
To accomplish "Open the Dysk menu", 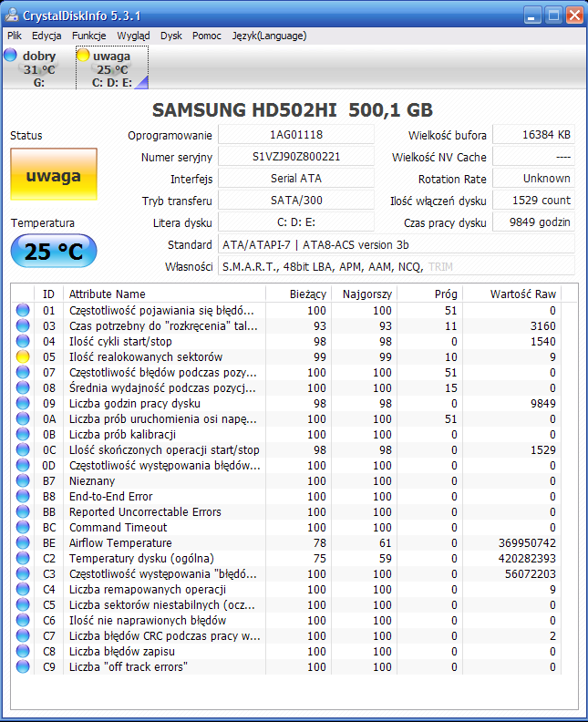I will click(171, 36).
